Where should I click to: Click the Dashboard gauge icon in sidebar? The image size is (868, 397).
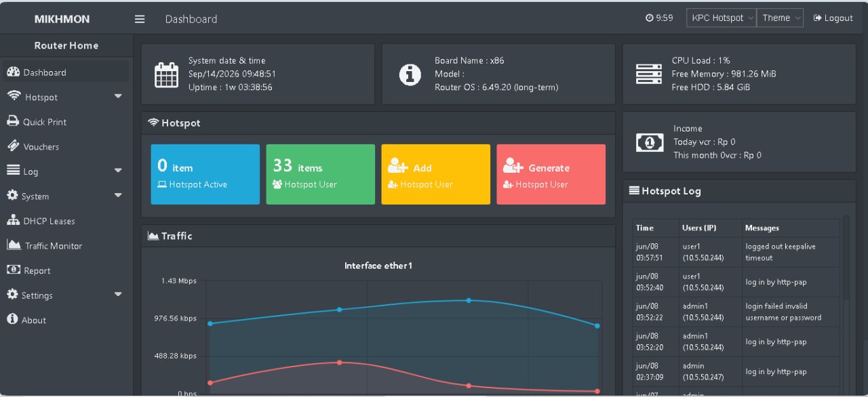[x=13, y=72]
